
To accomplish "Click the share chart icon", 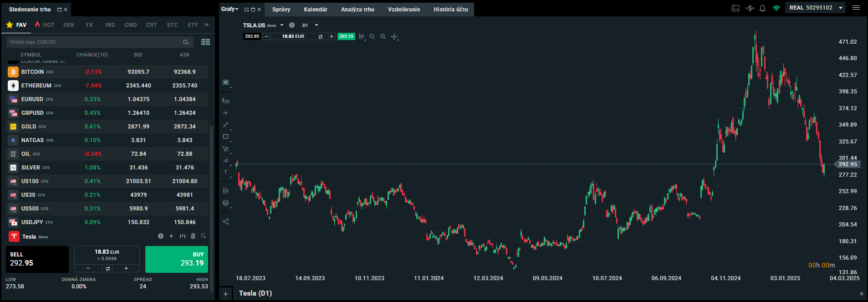I will point(225,222).
